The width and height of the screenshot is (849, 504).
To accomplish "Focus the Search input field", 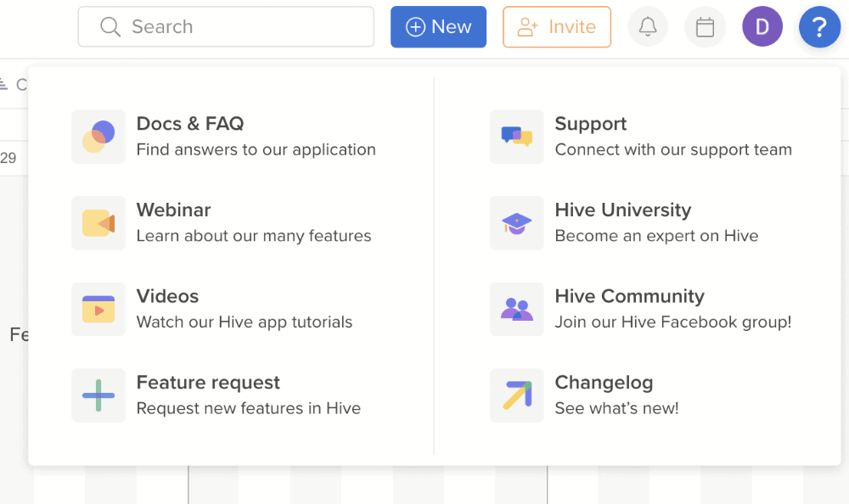I will (226, 26).
